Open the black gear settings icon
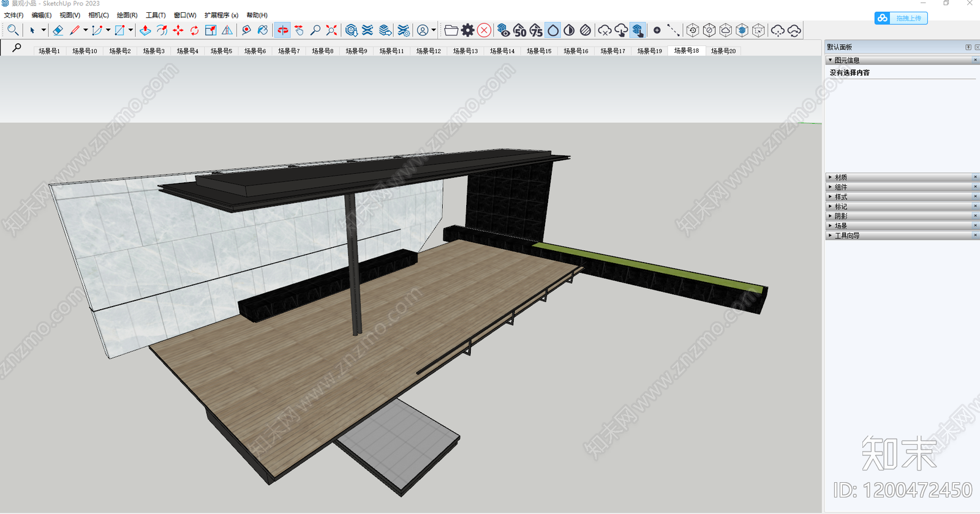 (468, 30)
